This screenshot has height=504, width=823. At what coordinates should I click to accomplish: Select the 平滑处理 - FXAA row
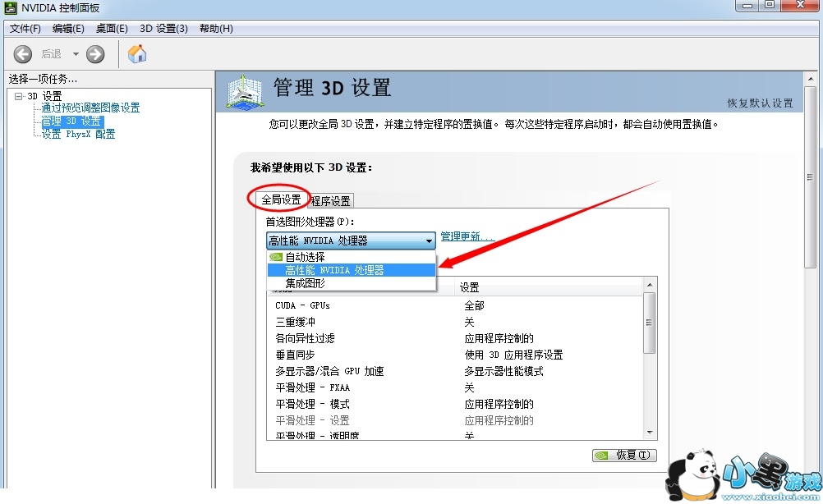pyautogui.click(x=454, y=387)
